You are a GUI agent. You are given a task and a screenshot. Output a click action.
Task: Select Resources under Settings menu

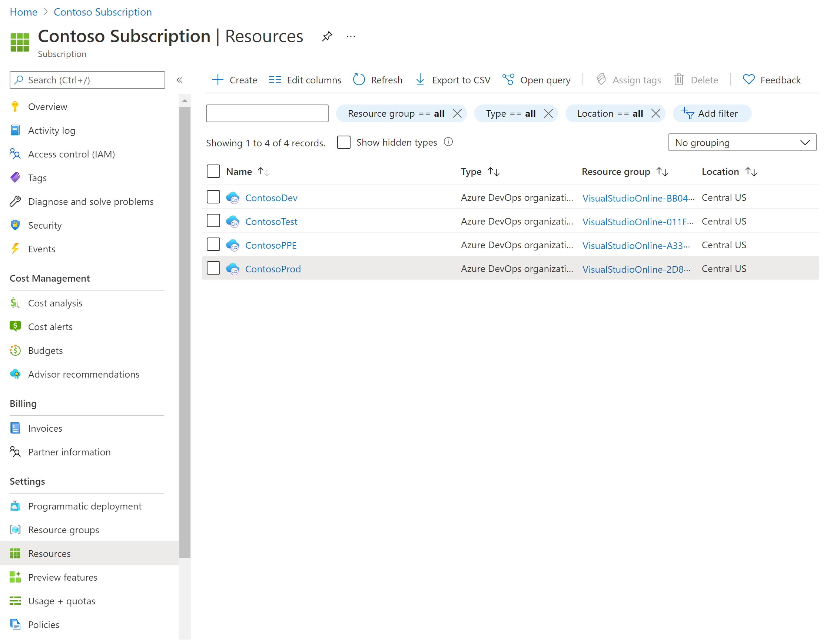click(x=49, y=553)
